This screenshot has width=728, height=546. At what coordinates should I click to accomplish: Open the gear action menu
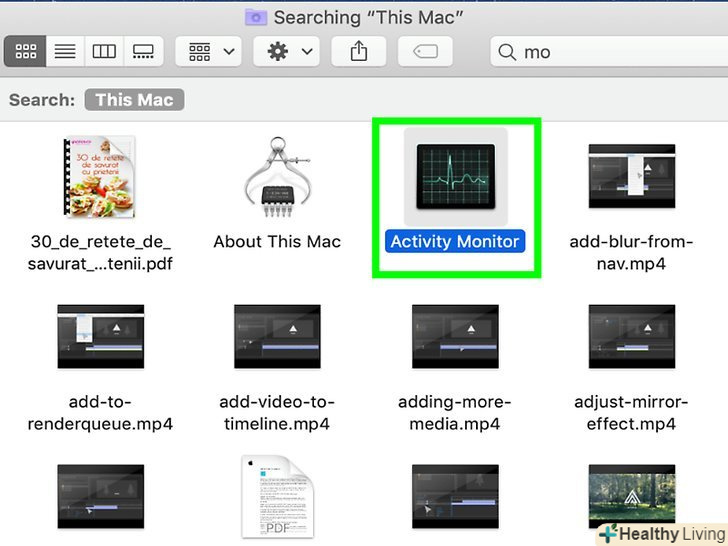286,51
